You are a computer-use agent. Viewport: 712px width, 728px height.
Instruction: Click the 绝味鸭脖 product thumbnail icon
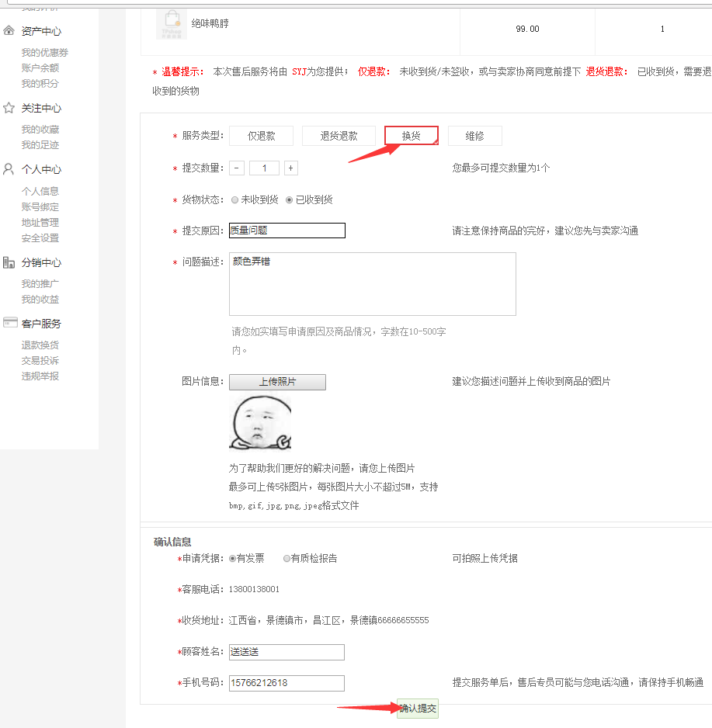171,23
